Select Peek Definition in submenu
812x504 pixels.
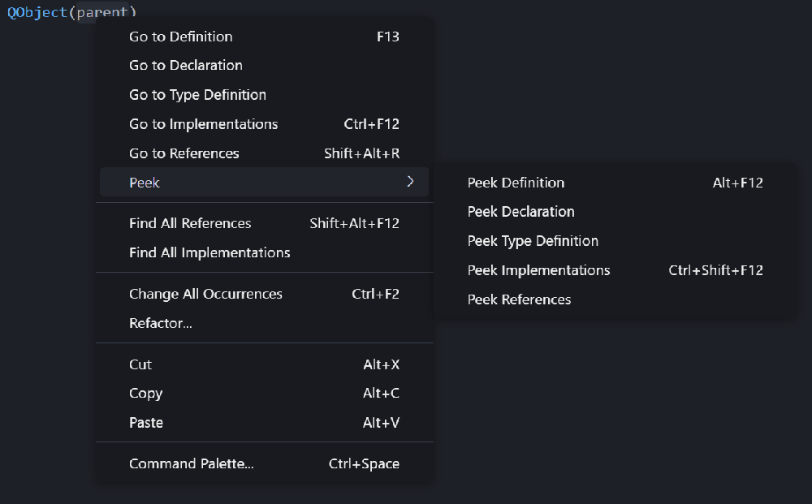(x=516, y=183)
